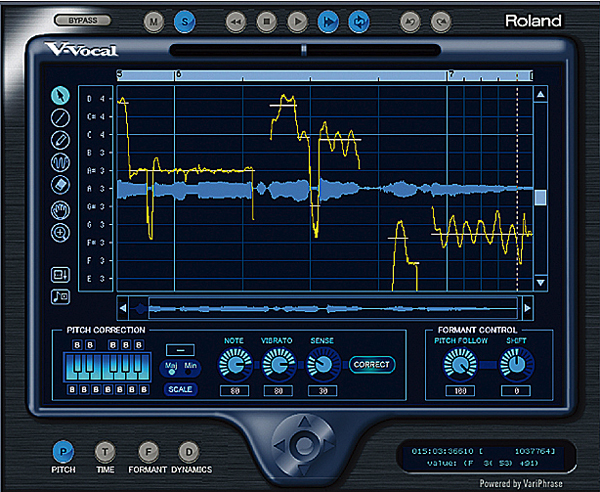The image size is (600, 492).
Task: Select the Maj scale radio option
Action: click(x=172, y=372)
